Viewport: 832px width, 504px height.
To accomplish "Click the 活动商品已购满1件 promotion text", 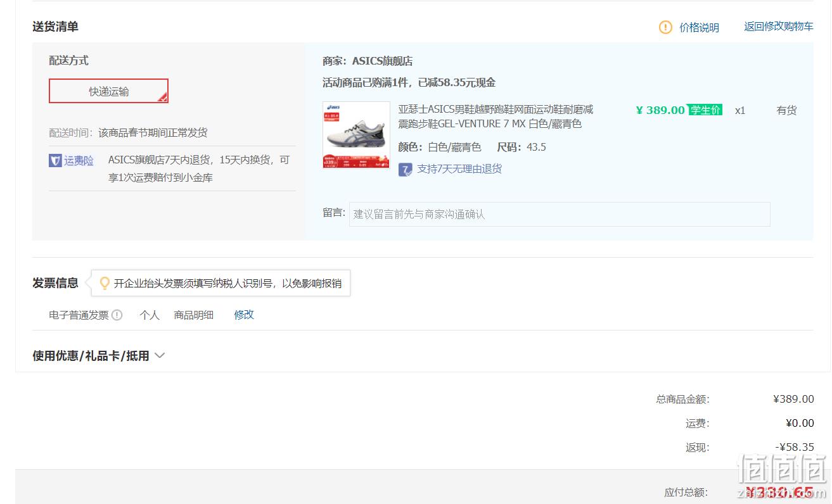I will pyautogui.click(x=409, y=83).
